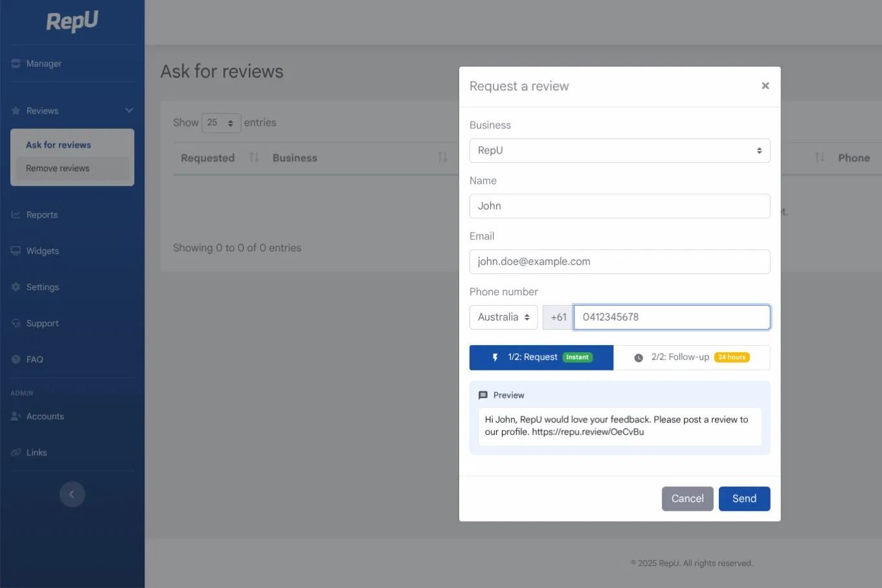Open the Business RepU dropdown
This screenshot has width=882, height=588.
620,150
